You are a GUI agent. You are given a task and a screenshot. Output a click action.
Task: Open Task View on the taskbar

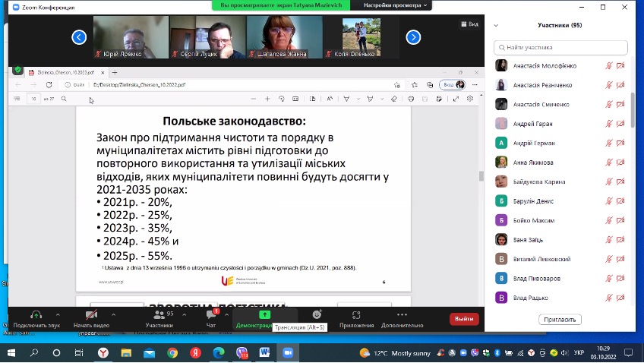click(79, 352)
